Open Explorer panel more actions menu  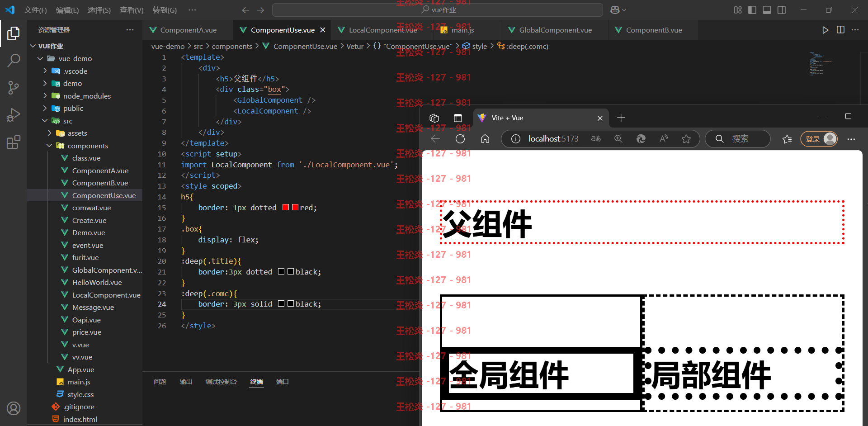(x=130, y=30)
